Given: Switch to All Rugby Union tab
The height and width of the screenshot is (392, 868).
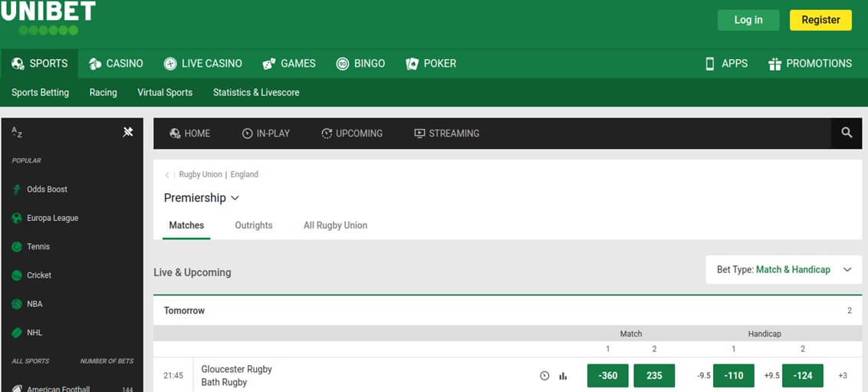Looking at the screenshot, I should [335, 226].
